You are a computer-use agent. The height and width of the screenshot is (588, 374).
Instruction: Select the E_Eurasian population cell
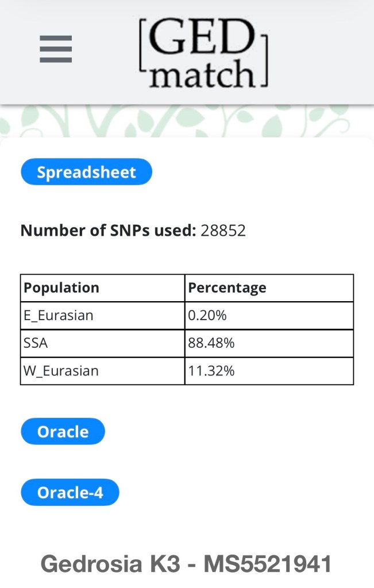(59, 315)
